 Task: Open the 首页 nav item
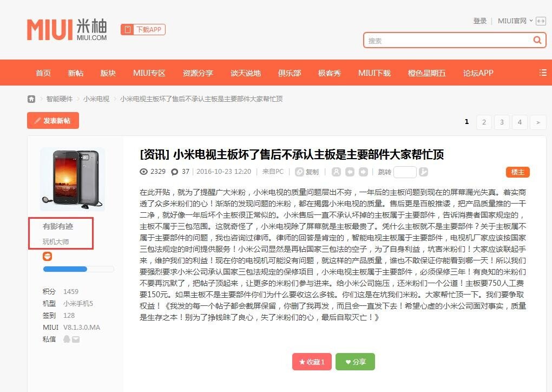pyautogui.click(x=43, y=73)
